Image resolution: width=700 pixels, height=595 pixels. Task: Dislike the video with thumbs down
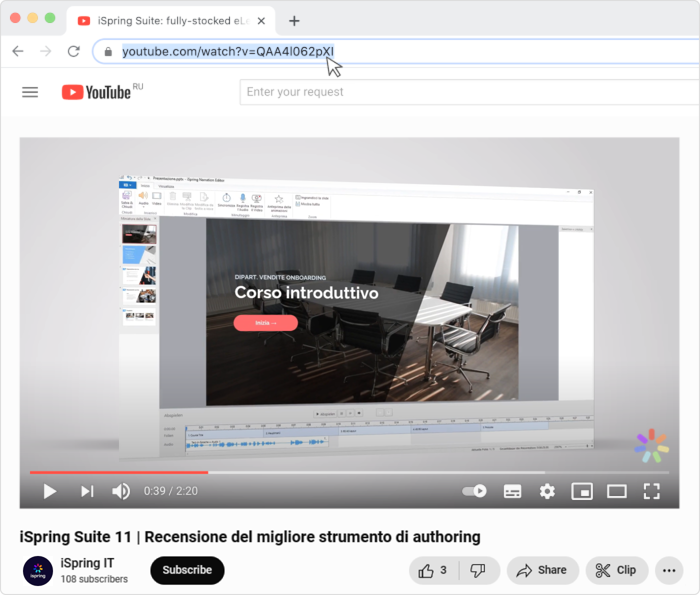[478, 570]
